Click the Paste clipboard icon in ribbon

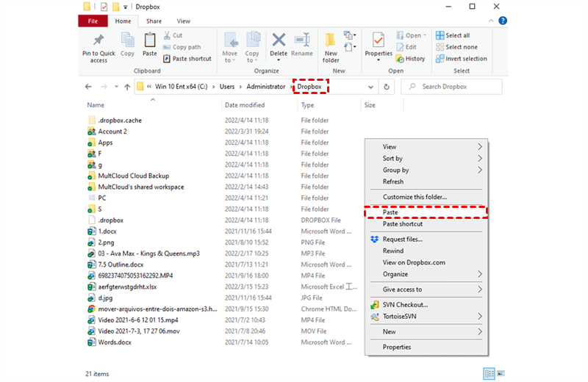(x=150, y=40)
